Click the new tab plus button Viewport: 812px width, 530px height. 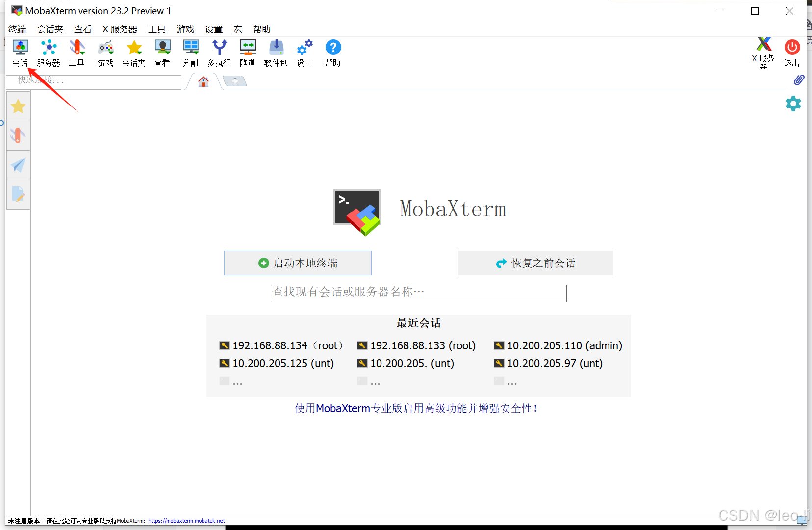[235, 81]
